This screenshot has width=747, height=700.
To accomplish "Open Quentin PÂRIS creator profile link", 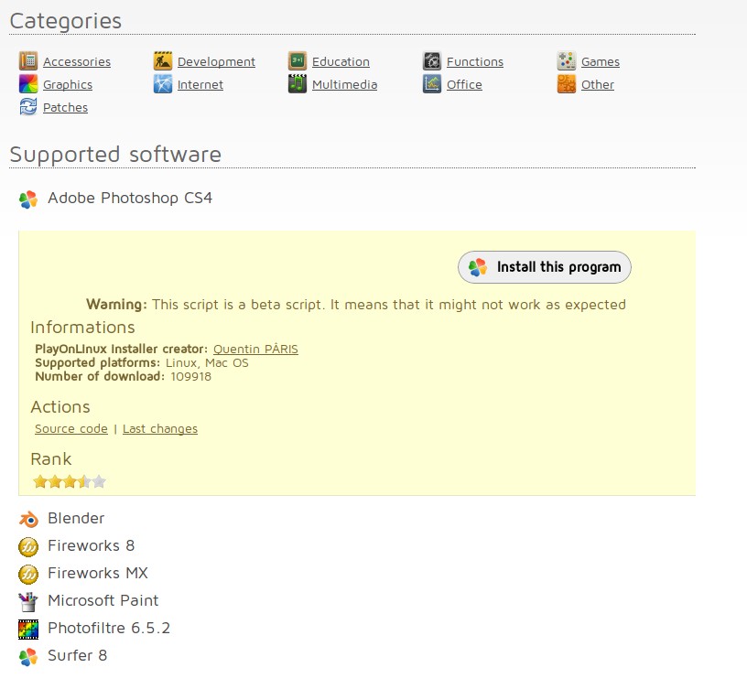I will pyautogui.click(x=255, y=349).
